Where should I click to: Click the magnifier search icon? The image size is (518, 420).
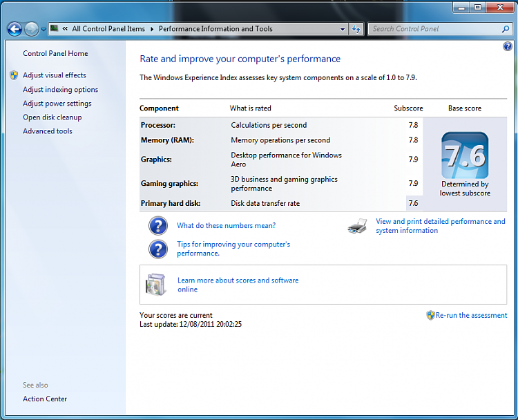[x=505, y=29]
